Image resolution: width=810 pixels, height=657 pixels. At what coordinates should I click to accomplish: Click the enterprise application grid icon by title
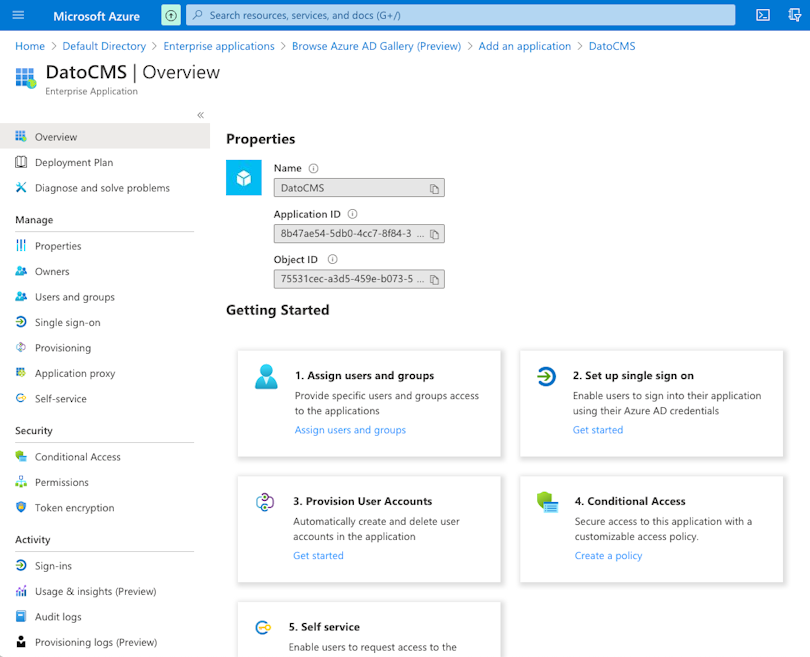pyautogui.click(x=26, y=77)
